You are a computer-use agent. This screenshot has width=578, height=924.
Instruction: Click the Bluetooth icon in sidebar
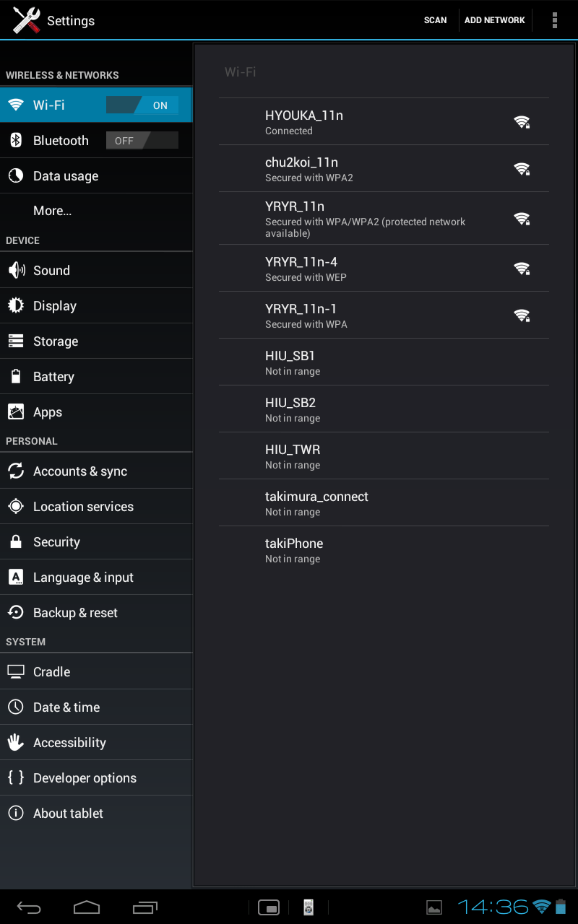15,140
